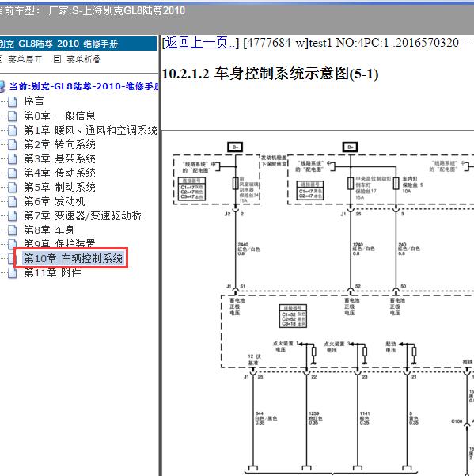The width and height of the screenshot is (474, 476).
Task: Click the icon beside 菜单折叠
Action: tap(57, 59)
